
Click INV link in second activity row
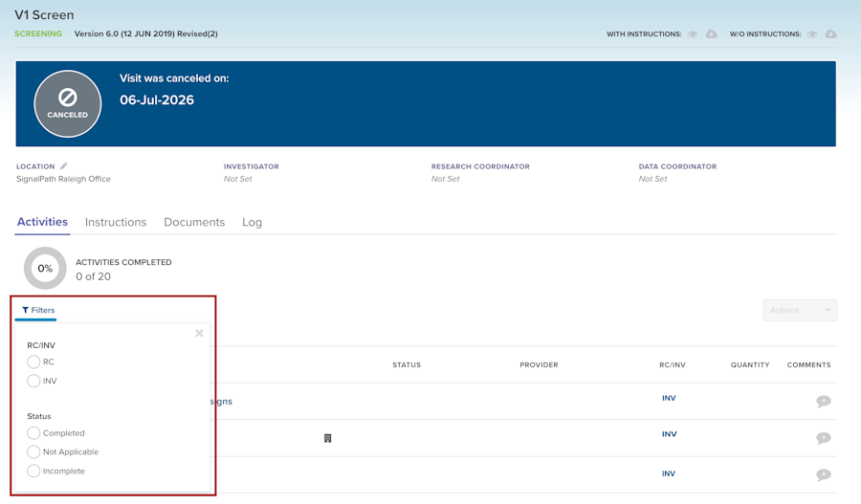[669, 434]
